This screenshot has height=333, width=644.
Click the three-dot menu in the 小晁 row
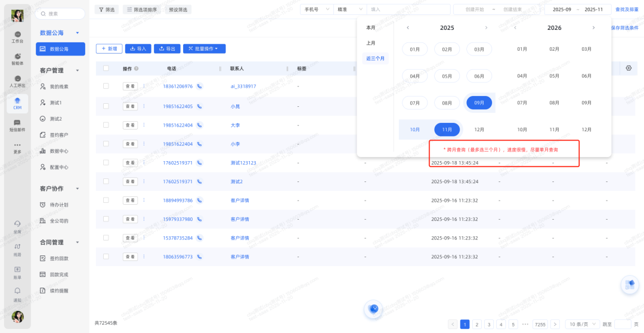[144, 106]
